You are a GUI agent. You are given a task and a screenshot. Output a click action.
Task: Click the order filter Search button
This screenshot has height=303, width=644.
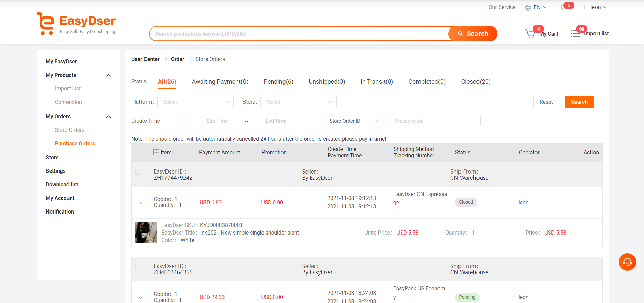pyautogui.click(x=579, y=102)
